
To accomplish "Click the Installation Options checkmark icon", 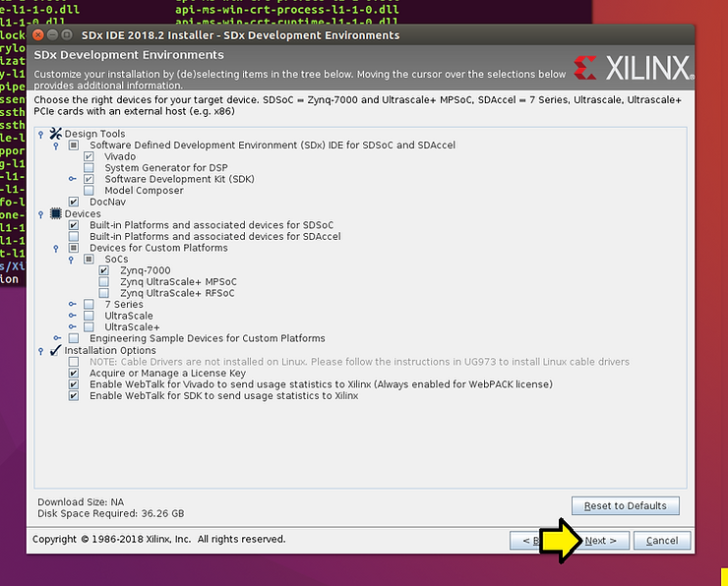I will (x=56, y=350).
